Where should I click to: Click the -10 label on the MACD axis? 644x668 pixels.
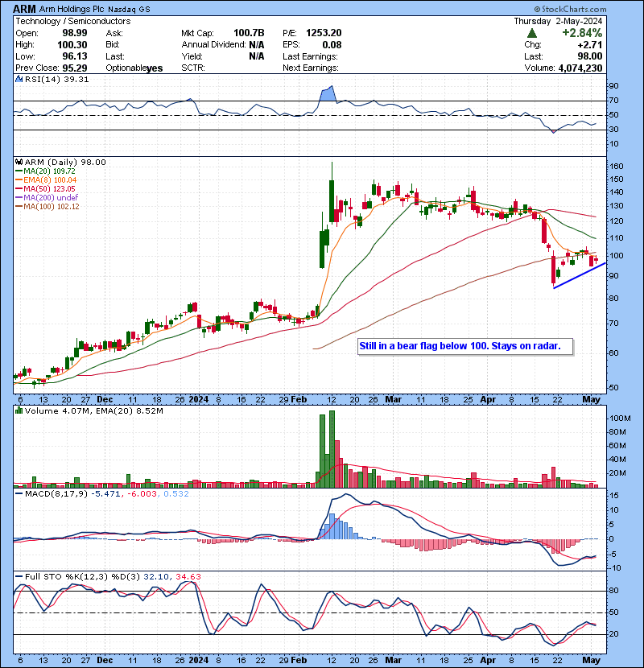(615, 567)
